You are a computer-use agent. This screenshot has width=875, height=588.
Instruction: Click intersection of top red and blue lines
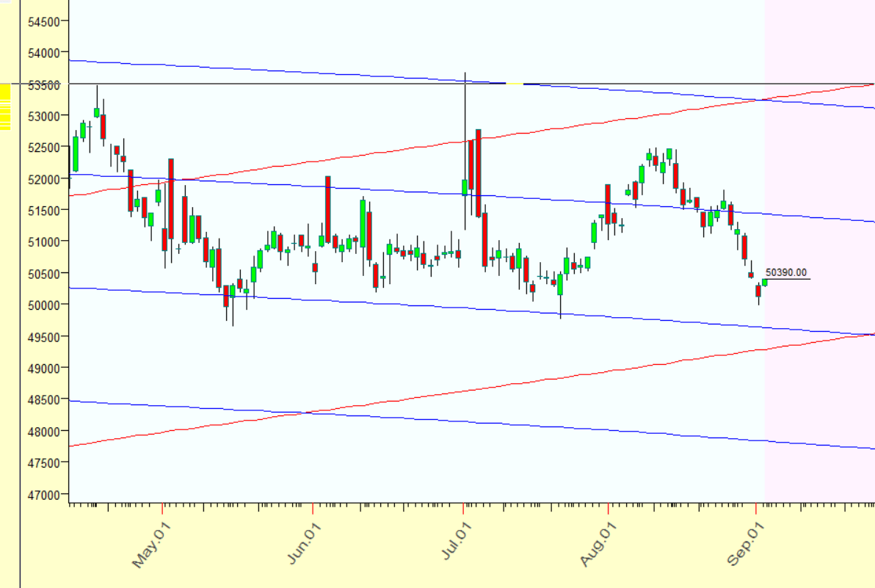(x=763, y=99)
